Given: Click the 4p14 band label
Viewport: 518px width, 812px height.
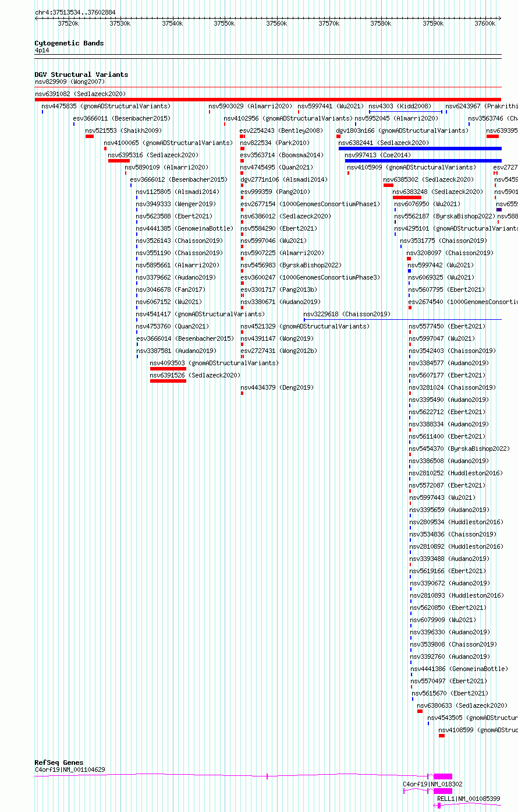Looking at the screenshot, I should (42, 51).
